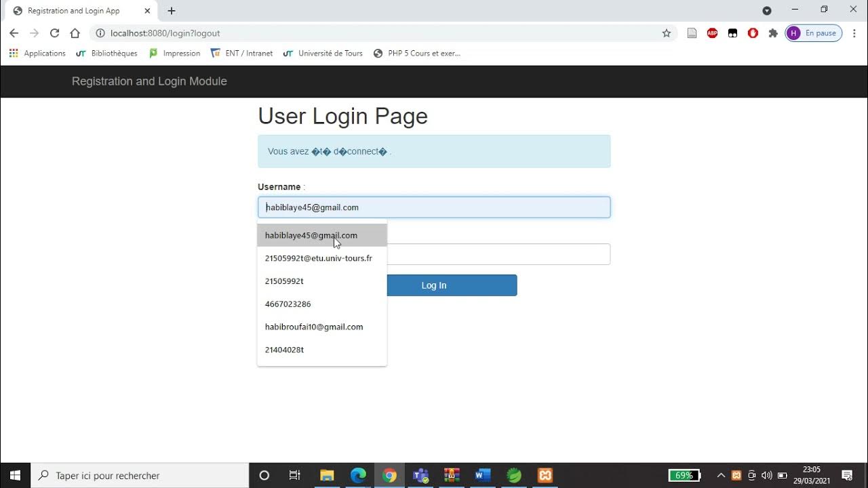Image resolution: width=868 pixels, height=488 pixels.
Task: Open the new tab plus button
Action: [172, 11]
